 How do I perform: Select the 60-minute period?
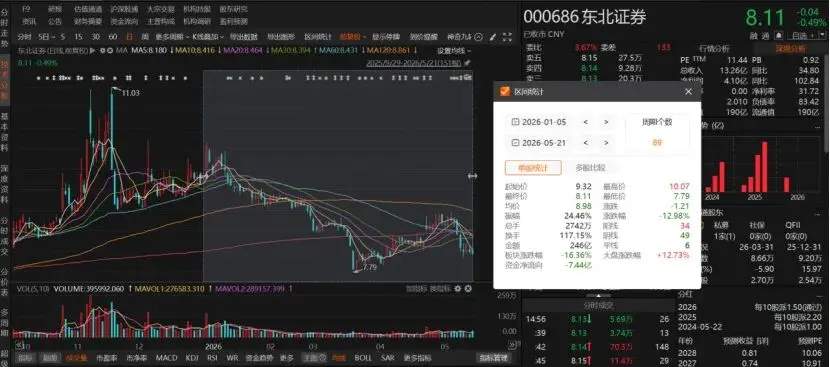[x=113, y=37]
